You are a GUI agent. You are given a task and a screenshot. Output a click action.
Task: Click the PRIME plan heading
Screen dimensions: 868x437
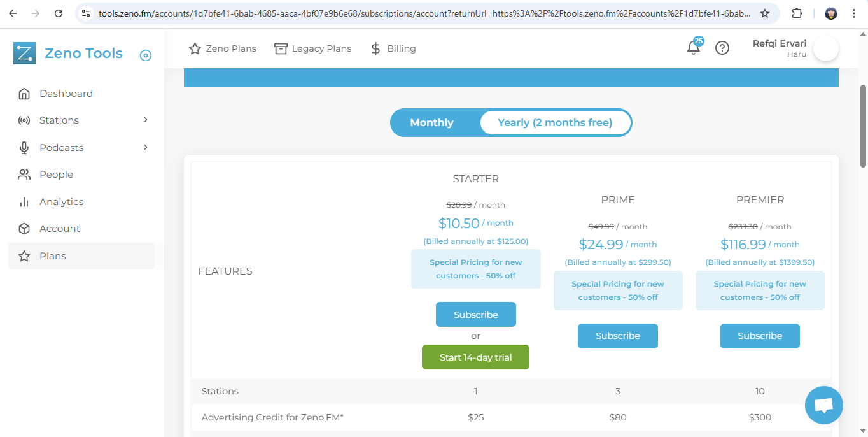coord(618,200)
